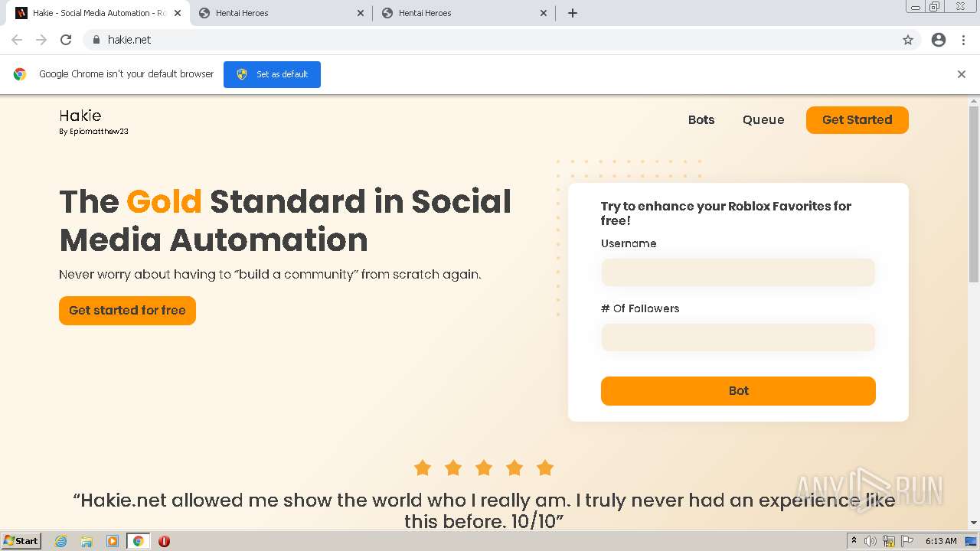The width and height of the screenshot is (980, 551).
Task: Click the page vertical scrollbar thumb
Action: pyautogui.click(x=974, y=195)
